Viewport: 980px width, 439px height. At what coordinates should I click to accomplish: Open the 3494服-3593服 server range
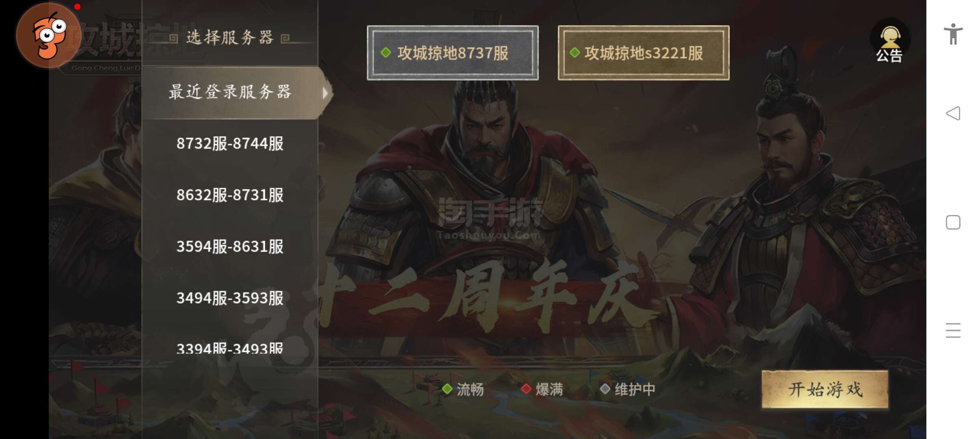coord(230,298)
